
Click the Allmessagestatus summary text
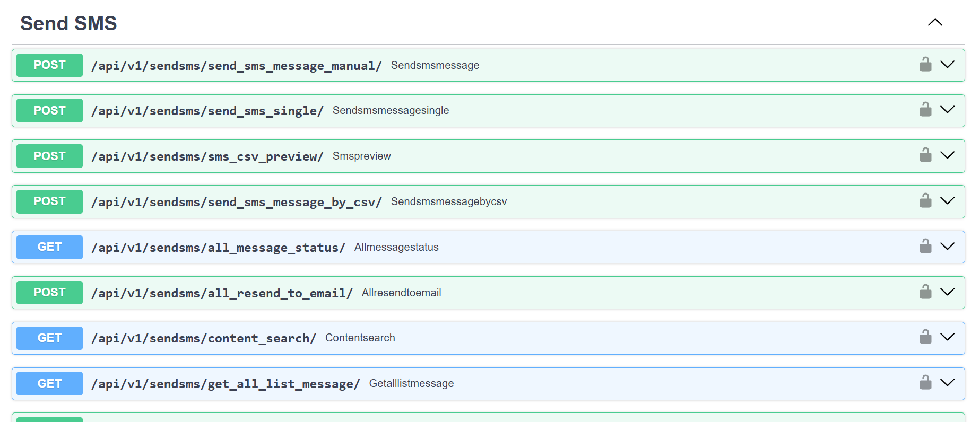tap(396, 247)
